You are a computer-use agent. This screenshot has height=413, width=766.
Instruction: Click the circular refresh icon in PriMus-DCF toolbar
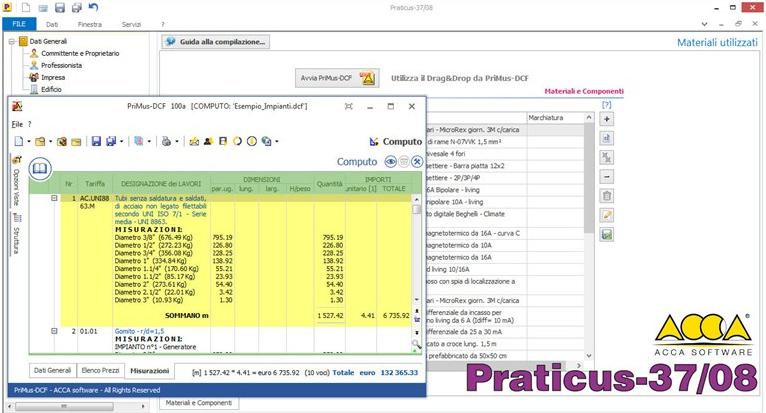pyautogui.click(x=237, y=141)
